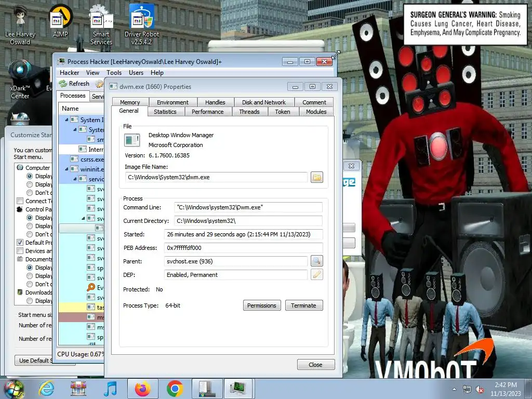Switch to the Token tab
This screenshot has height=399, width=532.
point(283,112)
